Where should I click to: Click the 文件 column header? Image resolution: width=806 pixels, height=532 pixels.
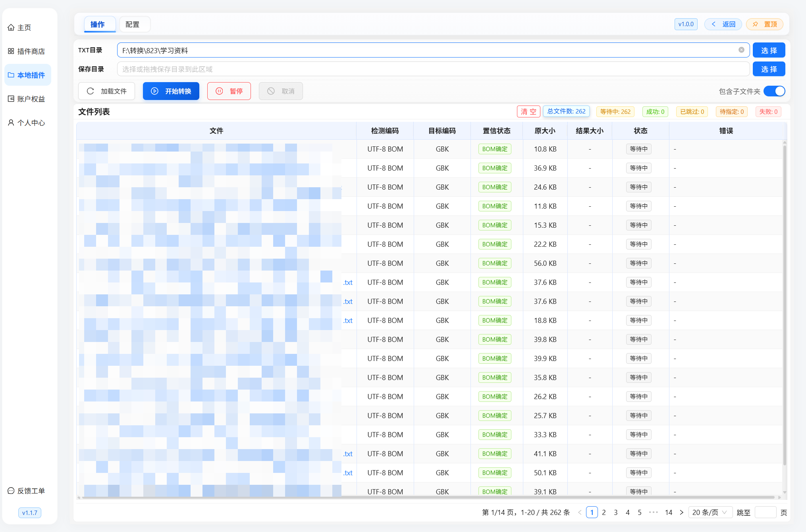(x=216, y=131)
